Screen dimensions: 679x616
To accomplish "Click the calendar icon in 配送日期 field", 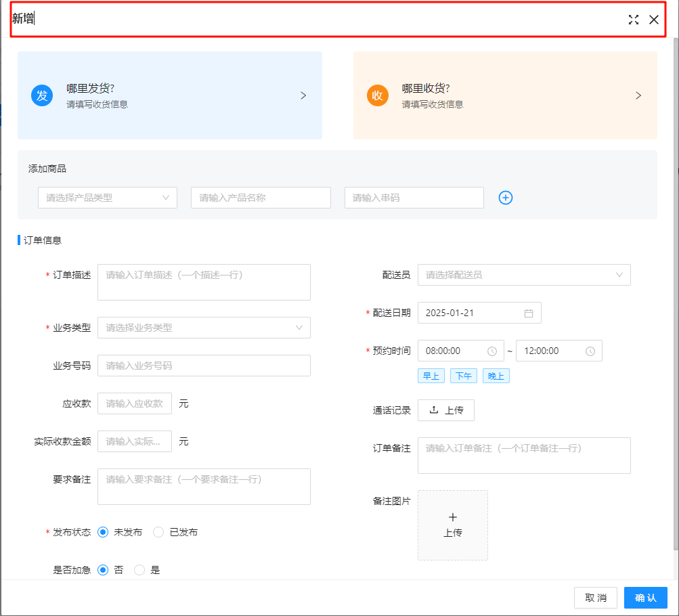I will tap(529, 313).
